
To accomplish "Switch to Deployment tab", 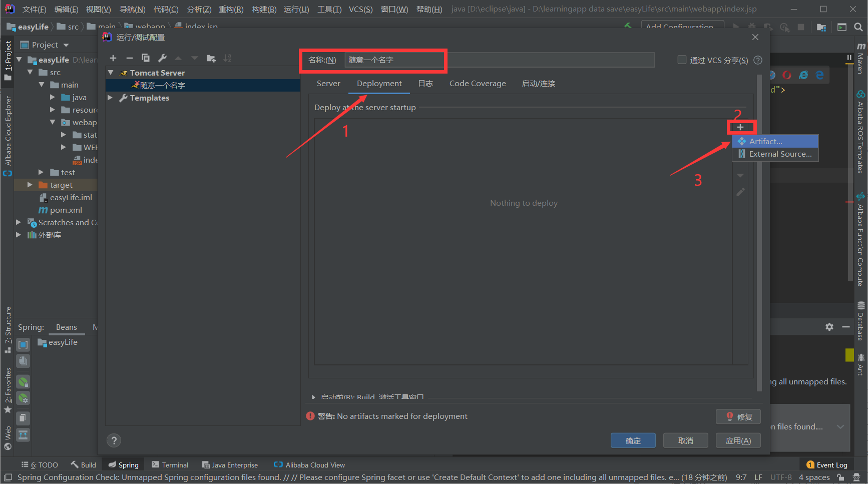I will pos(379,84).
